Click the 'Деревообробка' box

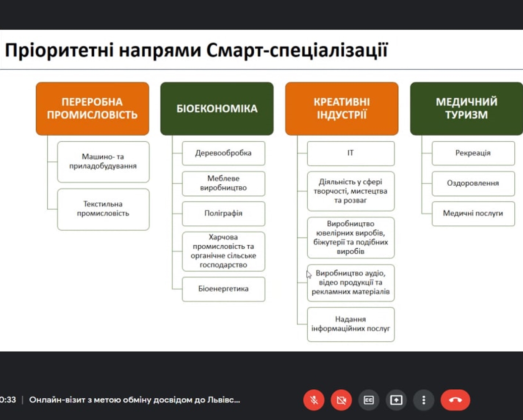(x=224, y=153)
